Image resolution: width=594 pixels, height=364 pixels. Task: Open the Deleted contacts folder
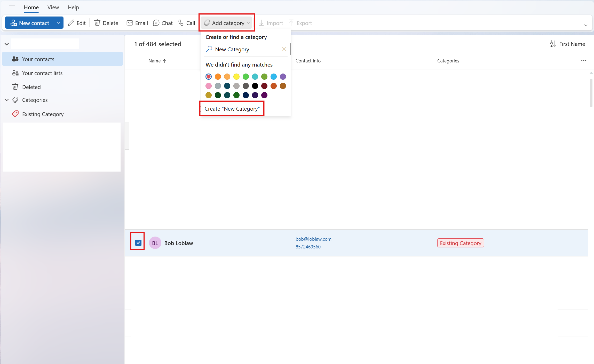coord(31,87)
